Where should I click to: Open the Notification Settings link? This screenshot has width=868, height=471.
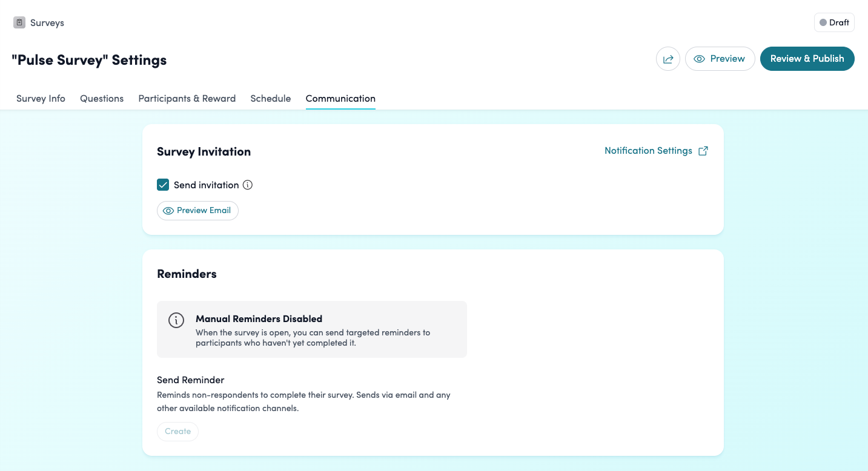(x=648, y=151)
